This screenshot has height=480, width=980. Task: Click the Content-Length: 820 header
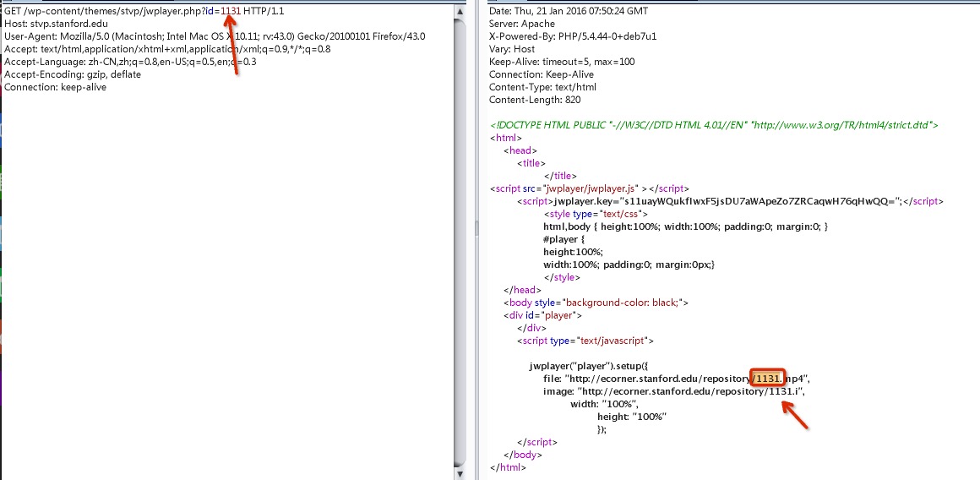[x=535, y=100]
